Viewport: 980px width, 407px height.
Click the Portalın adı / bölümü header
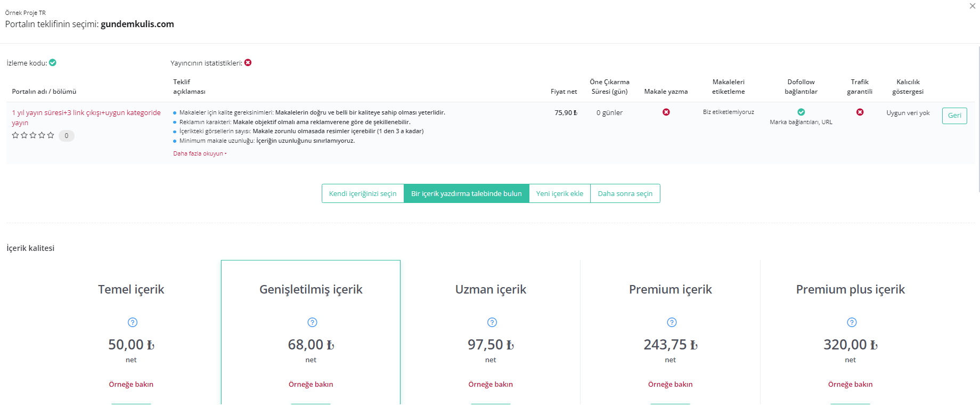[x=44, y=92]
